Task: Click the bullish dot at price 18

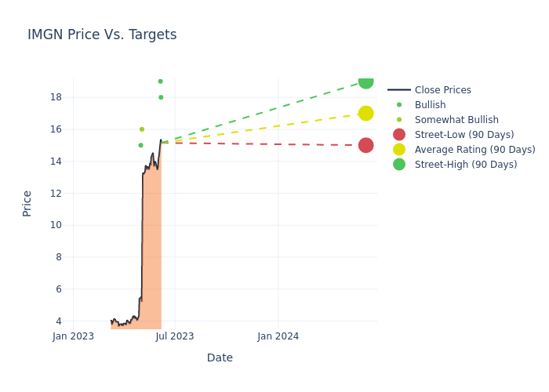Action: tap(161, 97)
